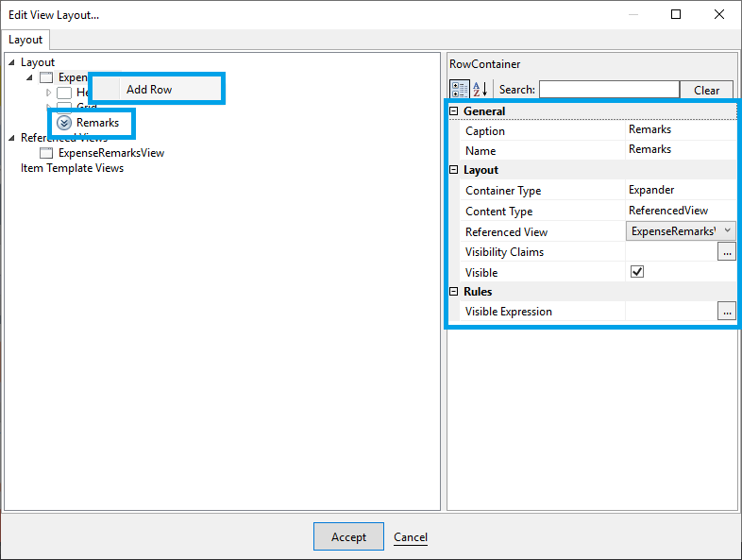The height and width of the screenshot is (560, 742).
Task: Click the Accept button
Action: [348, 536]
